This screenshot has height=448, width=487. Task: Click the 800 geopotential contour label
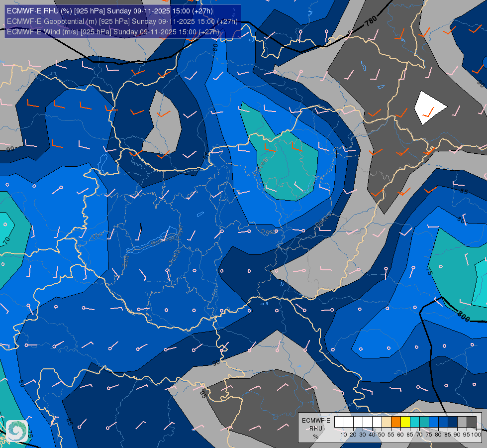[464, 317]
